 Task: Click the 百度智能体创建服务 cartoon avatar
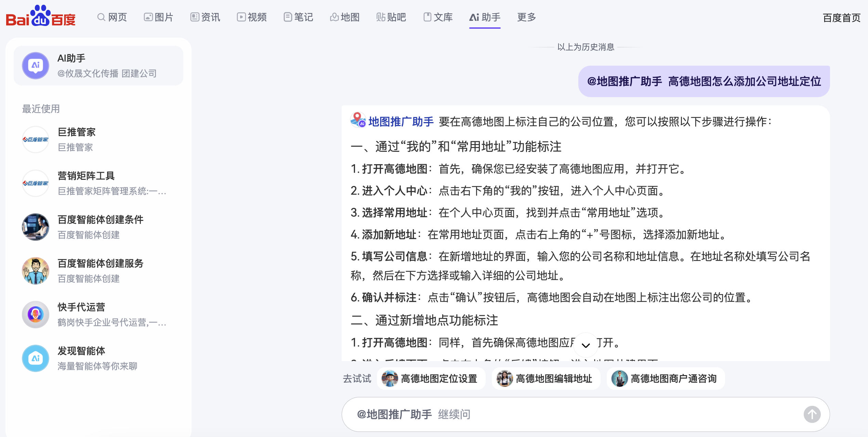(x=36, y=271)
